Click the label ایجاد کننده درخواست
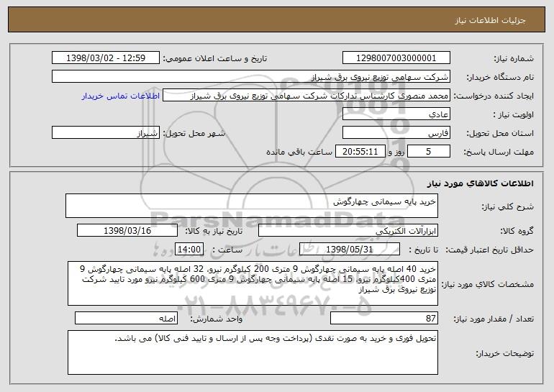 click(x=494, y=96)
